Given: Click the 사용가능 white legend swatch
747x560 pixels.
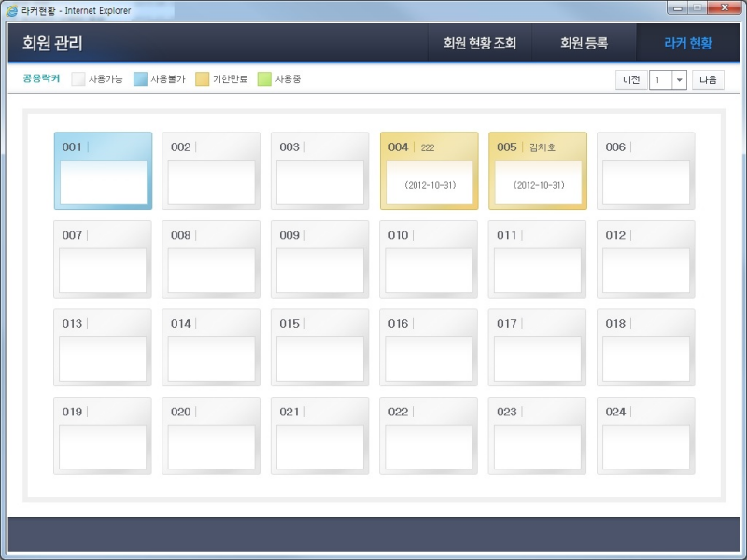Looking at the screenshot, I should click(x=78, y=79).
